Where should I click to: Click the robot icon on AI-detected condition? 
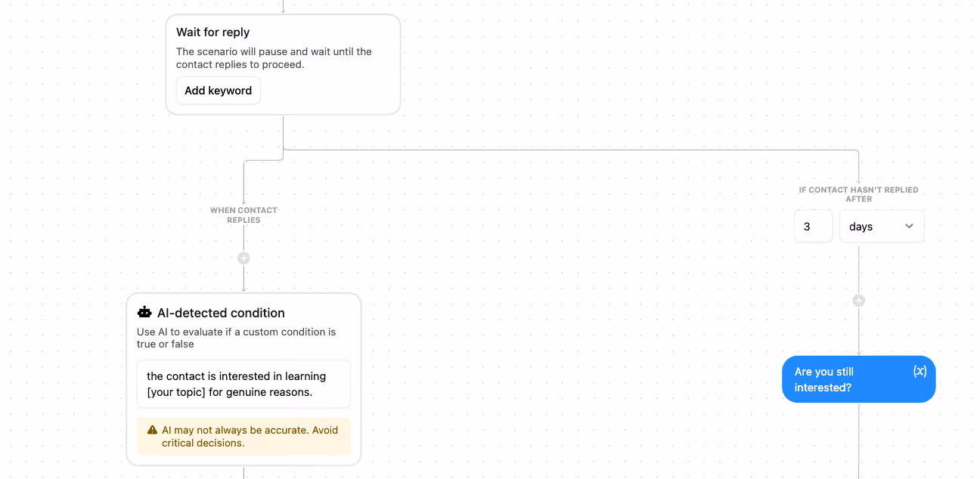144,312
